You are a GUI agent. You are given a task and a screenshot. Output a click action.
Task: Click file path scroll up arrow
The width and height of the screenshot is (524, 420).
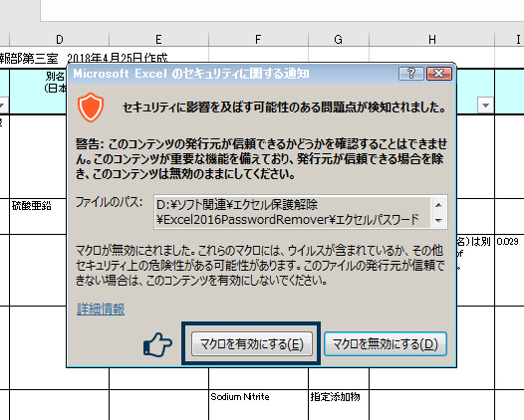click(x=438, y=205)
